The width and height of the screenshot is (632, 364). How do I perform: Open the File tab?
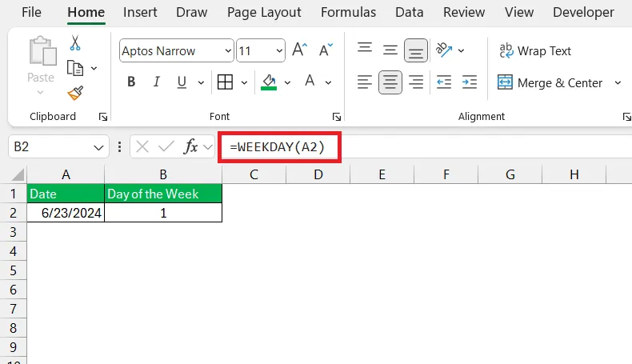coord(31,12)
